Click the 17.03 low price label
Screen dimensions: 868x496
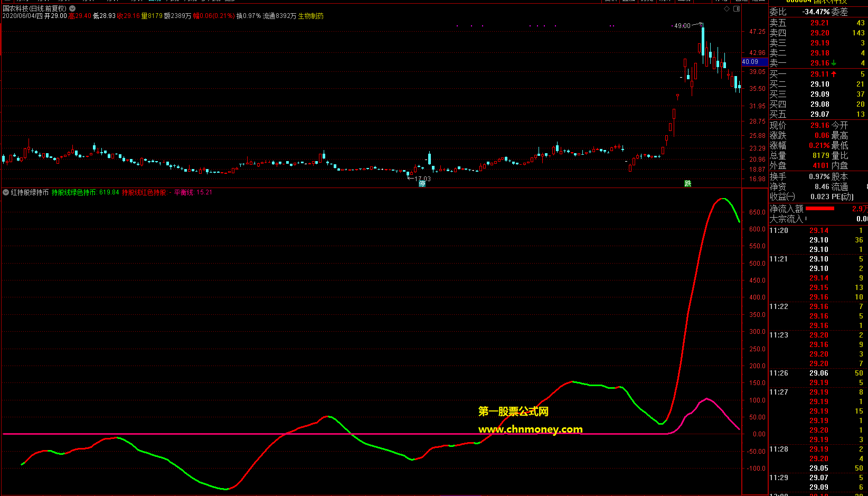click(x=423, y=179)
